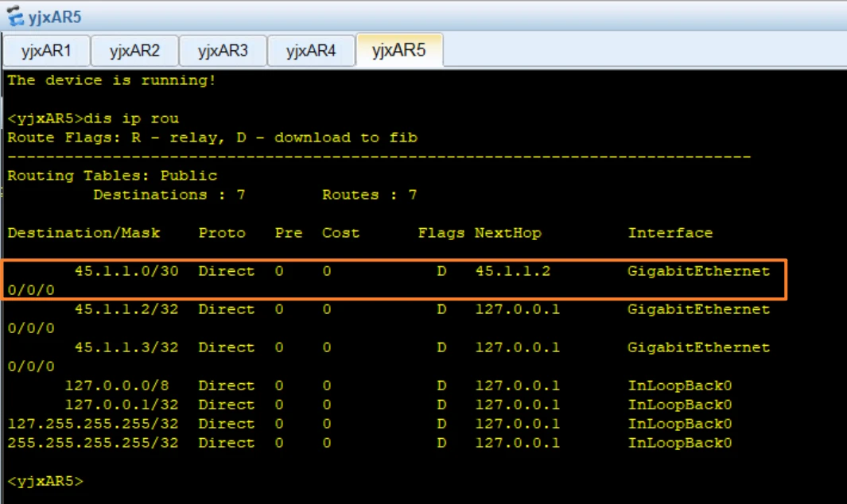This screenshot has width=847, height=504.
Task: Switch to the yjxAR1 tab
Action: coord(46,51)
